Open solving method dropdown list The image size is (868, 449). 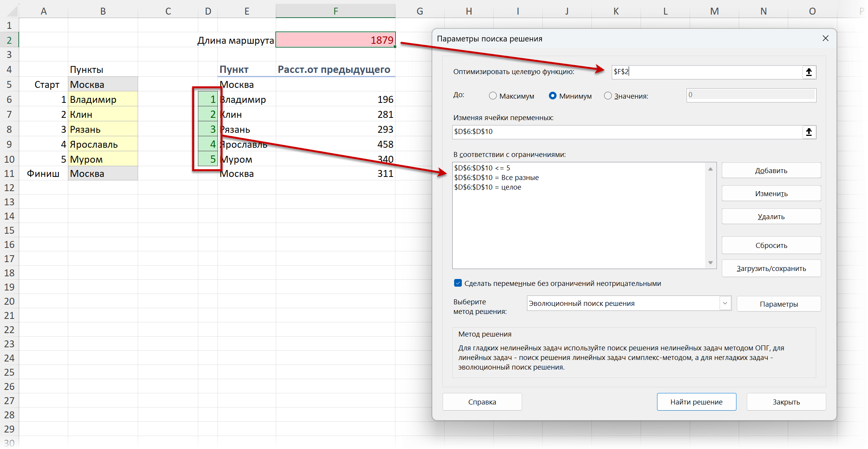pos(725,303)
